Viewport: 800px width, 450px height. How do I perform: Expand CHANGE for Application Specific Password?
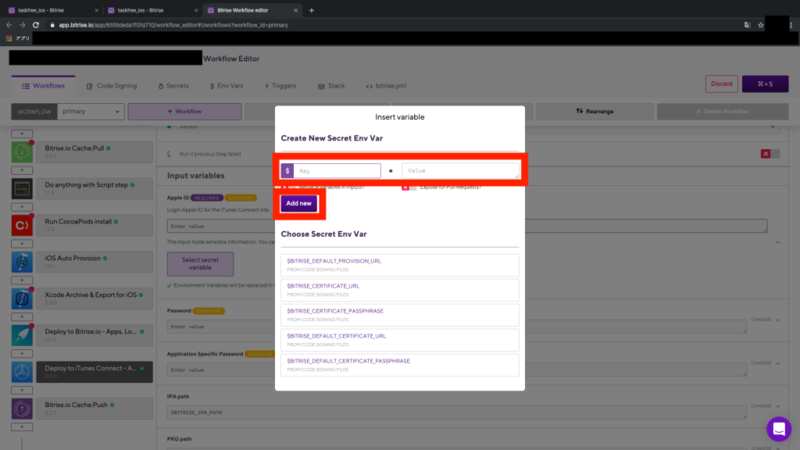(765, 363)
